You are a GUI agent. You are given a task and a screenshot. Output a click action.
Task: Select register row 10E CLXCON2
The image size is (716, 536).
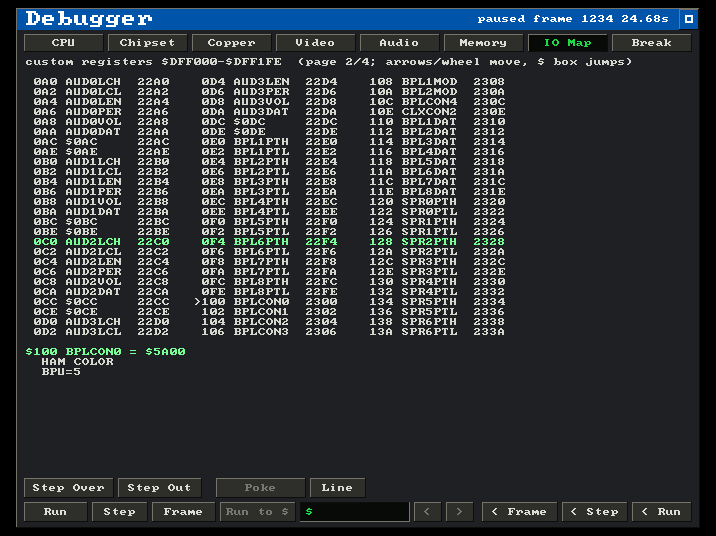pyautogui.click(x=437, y=112)
